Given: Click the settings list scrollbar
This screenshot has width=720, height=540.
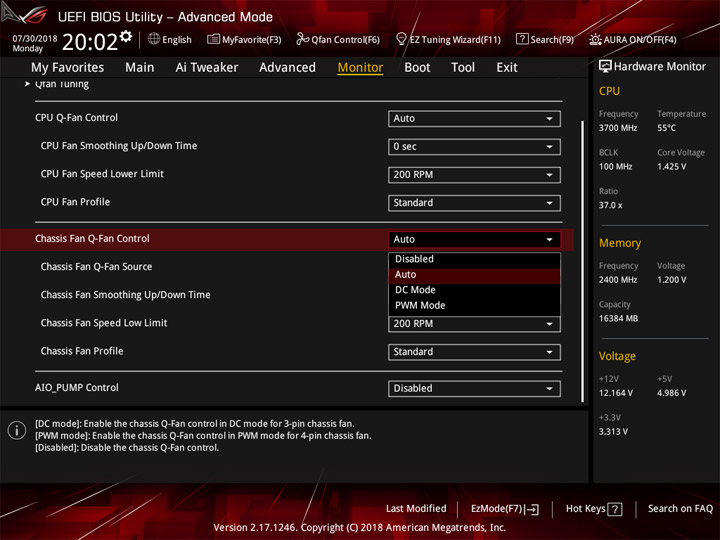Looking at the screenshot, I should [x=583, y=261].
